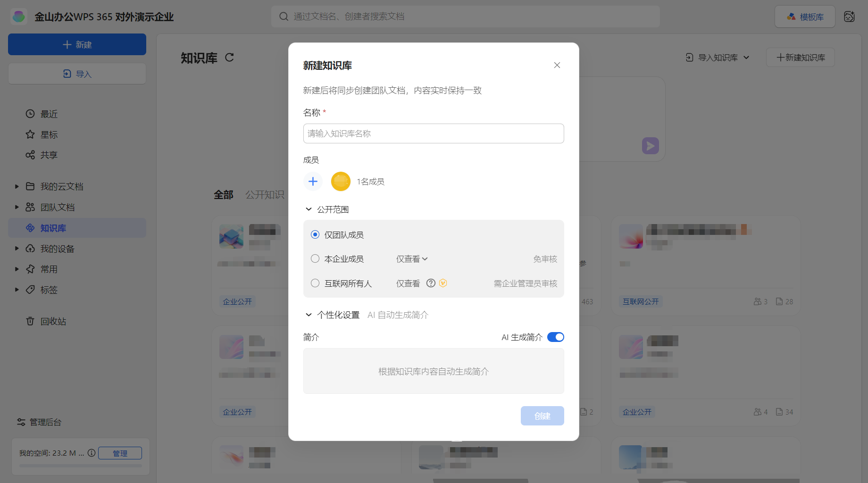
Task: Open 管理后台 admin console
Action: point(39,422)
